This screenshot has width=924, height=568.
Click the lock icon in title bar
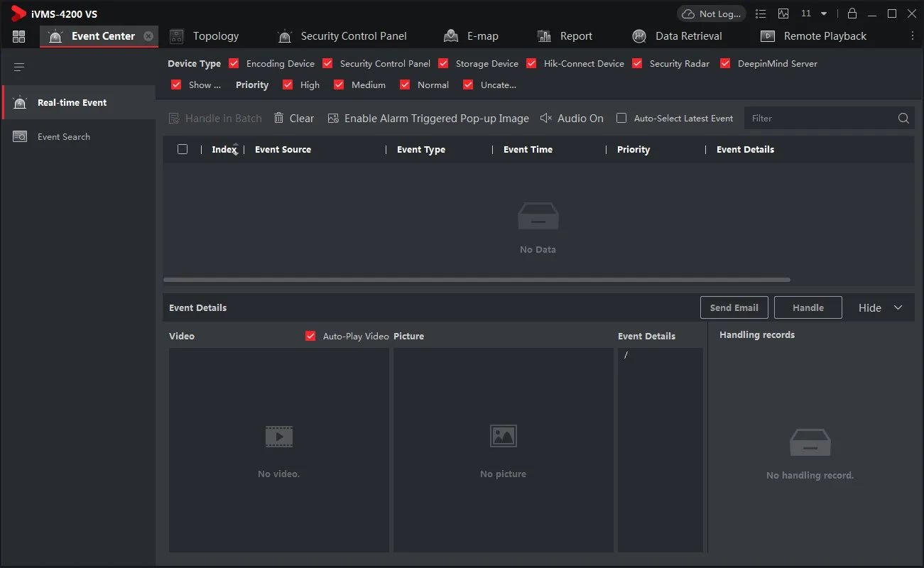852,13
